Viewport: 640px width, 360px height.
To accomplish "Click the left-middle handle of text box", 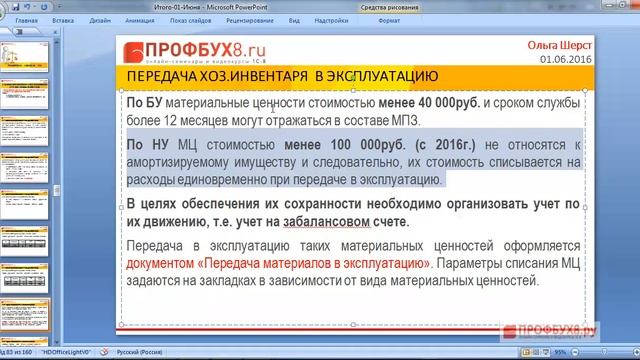I will 121,207.
